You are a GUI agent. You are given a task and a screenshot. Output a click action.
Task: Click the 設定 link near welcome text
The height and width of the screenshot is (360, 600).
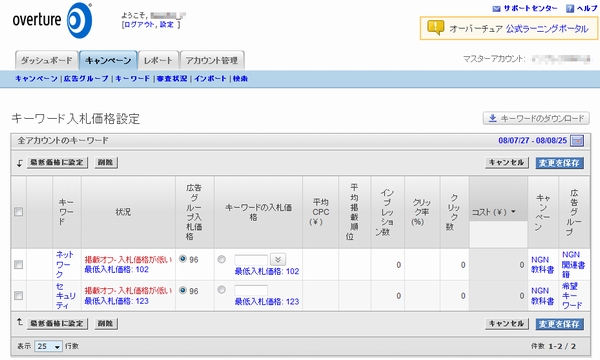point(167,25)
